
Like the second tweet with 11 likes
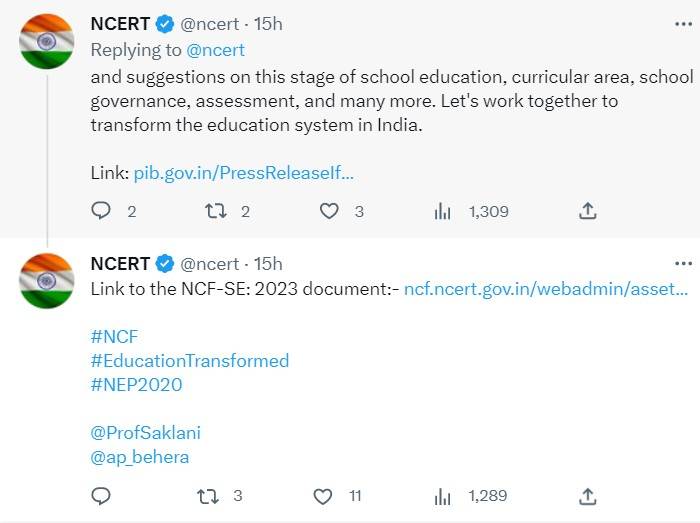point(323,496)
